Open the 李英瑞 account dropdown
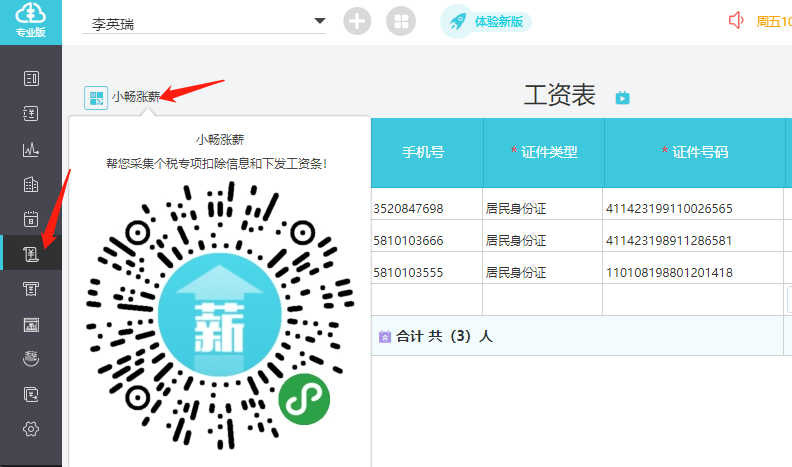792x467 pixels. (x=204, y=22)
